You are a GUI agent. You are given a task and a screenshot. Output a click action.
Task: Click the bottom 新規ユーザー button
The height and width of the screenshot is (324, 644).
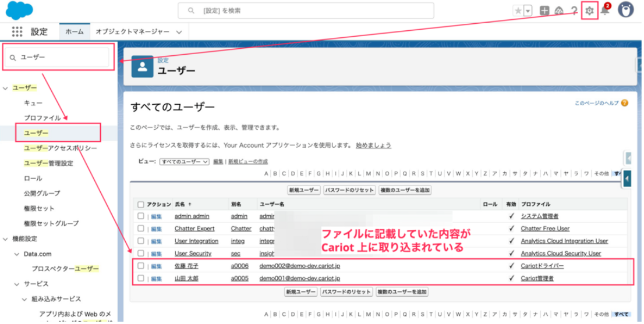point(300,292)
